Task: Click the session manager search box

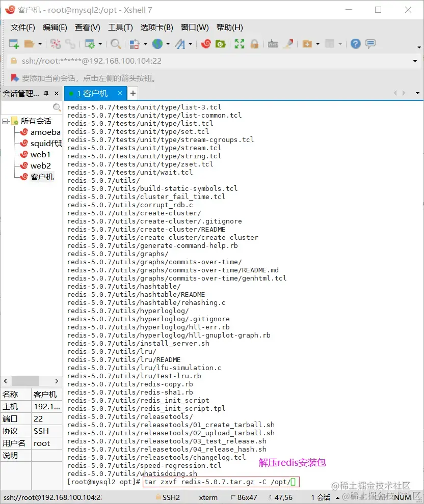Action: (x=27, y=107)
